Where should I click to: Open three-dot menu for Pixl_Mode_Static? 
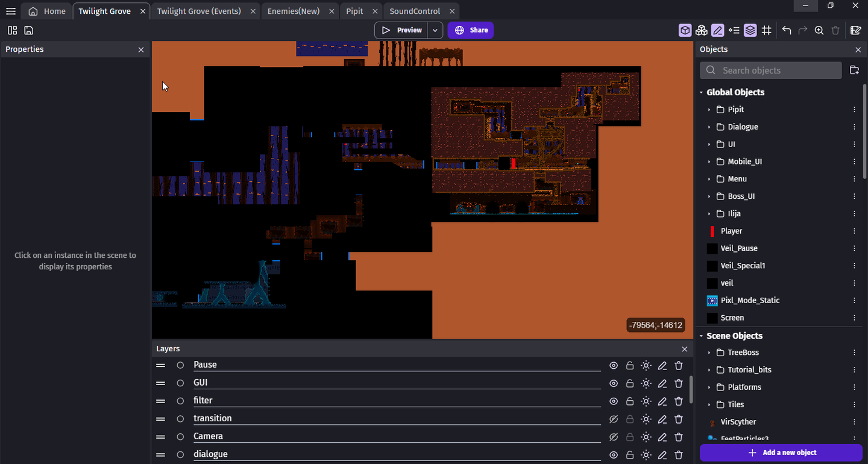pos(854,300)
